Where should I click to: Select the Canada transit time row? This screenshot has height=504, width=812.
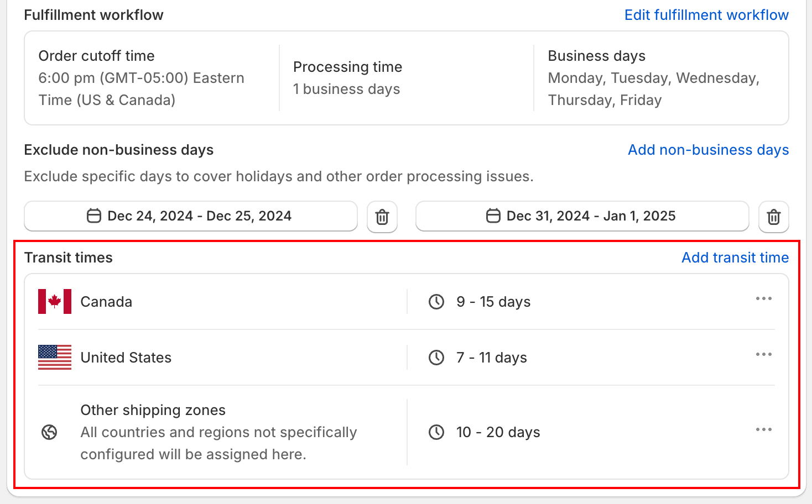407,302
